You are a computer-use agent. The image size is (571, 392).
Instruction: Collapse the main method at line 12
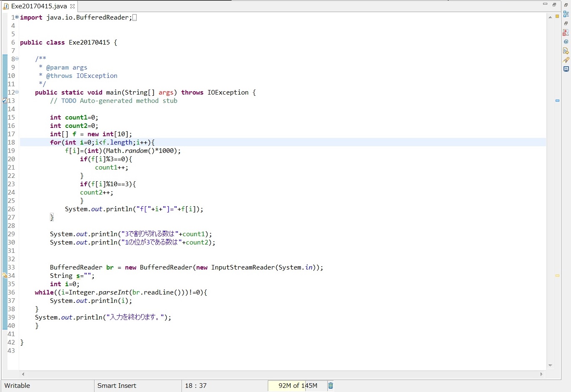coord(17,92)
